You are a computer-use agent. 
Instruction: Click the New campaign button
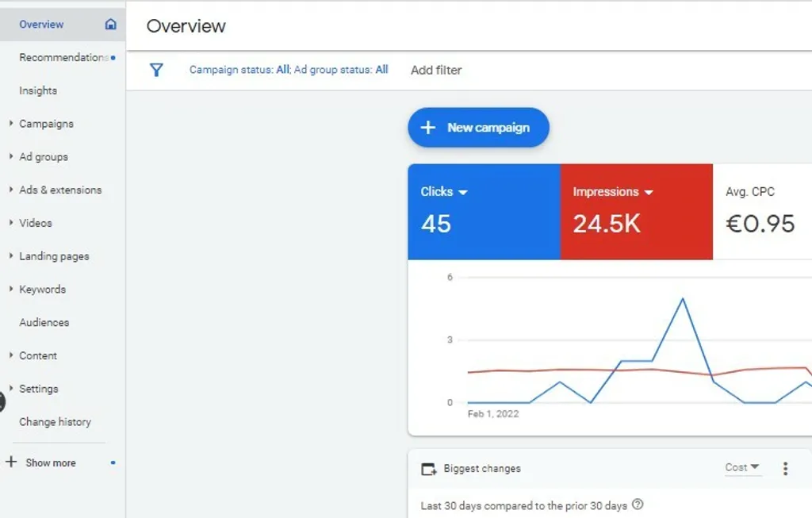478,127
